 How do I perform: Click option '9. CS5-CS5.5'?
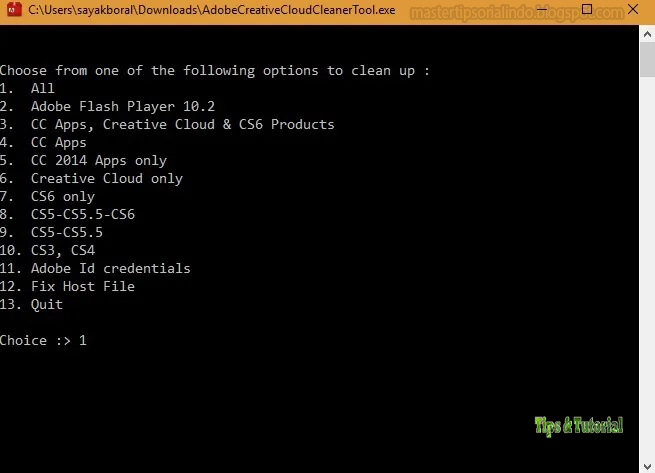pyautogui.click(x=51, y=232)
